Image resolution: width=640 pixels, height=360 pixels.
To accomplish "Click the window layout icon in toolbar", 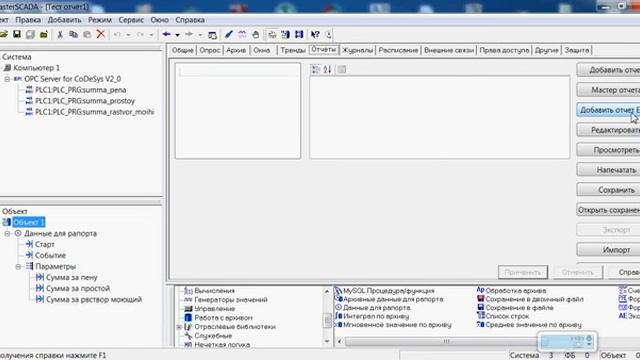I will [x=212, y=35].
